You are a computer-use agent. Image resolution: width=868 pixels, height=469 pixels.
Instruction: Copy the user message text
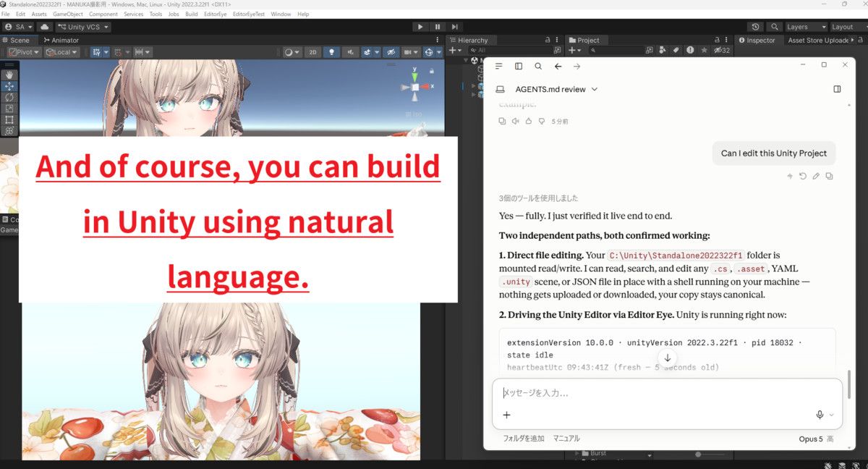coord(830,176)
